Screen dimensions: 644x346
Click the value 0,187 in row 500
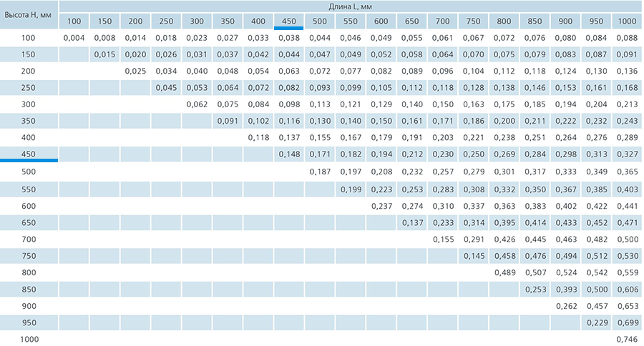320,172
